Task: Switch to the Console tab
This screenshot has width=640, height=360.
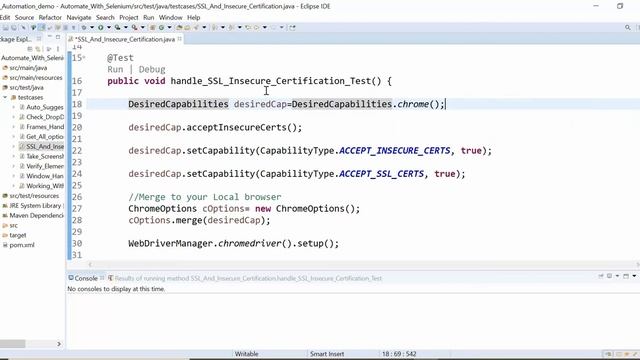Action: point(86,278)
